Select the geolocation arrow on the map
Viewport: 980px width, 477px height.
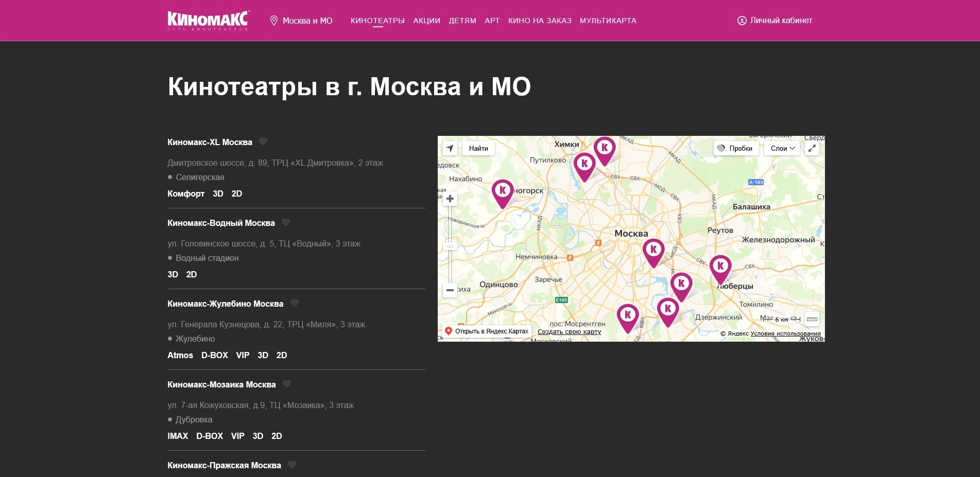point(450,148)
